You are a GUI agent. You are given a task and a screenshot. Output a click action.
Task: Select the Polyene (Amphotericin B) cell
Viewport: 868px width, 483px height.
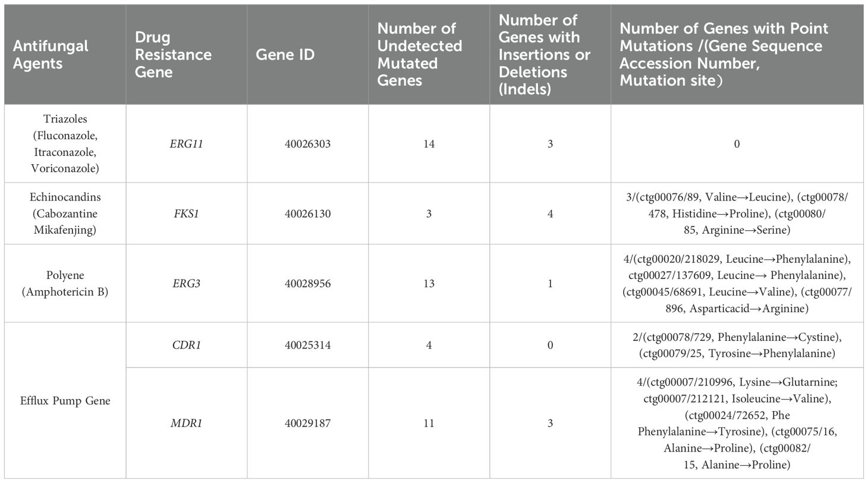coord(65,283)
